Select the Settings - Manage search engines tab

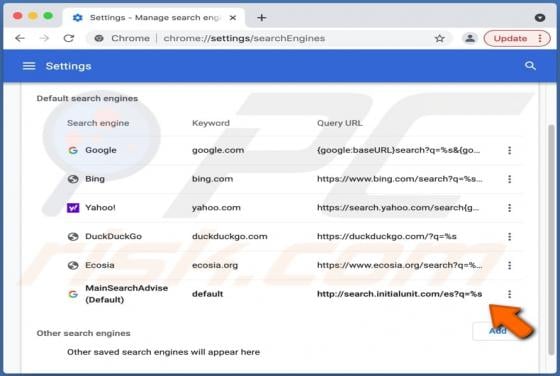coord(154,17)
